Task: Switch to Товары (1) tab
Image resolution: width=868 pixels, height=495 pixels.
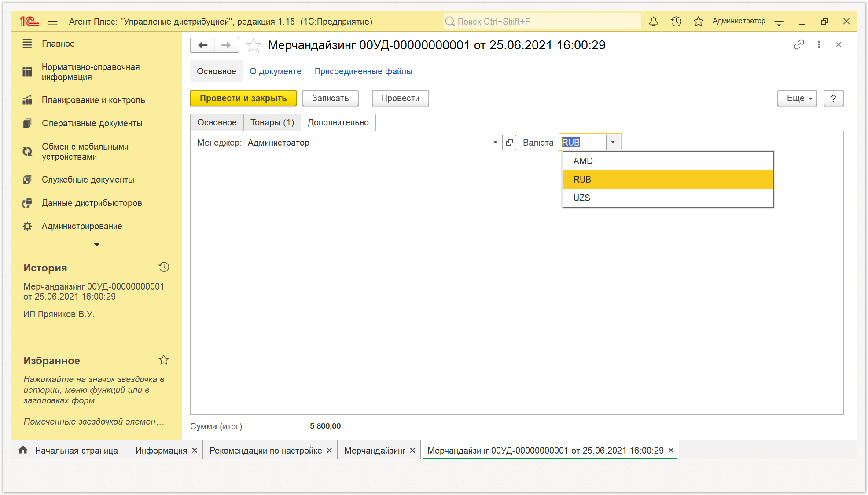Action: pos(272,122)
